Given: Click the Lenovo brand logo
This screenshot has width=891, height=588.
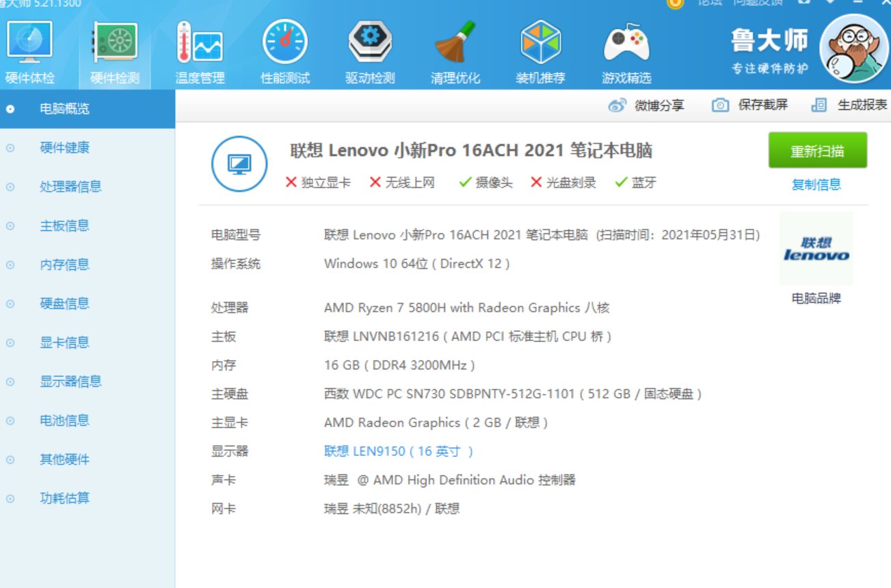Looking at the screenshot, I should pos(816,249).
